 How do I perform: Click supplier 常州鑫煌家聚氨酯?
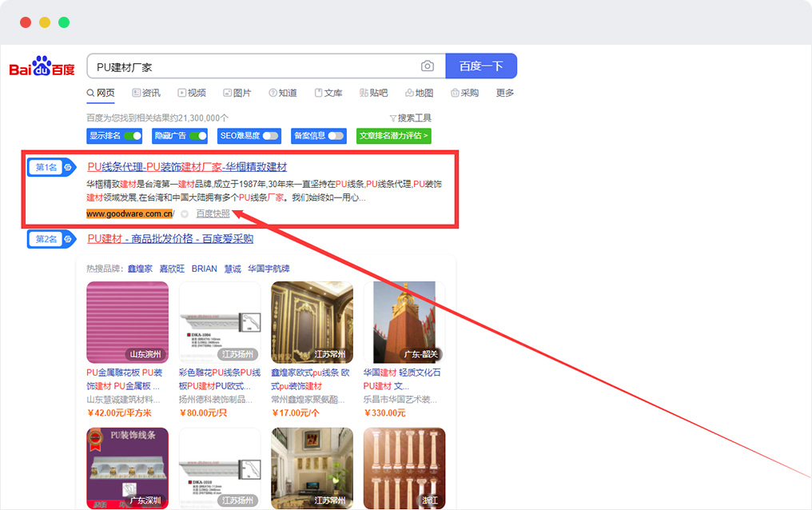(308, 399)
